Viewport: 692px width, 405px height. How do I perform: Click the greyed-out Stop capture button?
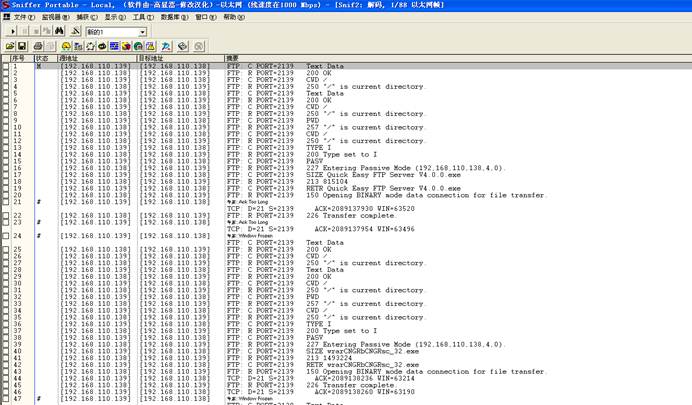click(x=36, y=31)
